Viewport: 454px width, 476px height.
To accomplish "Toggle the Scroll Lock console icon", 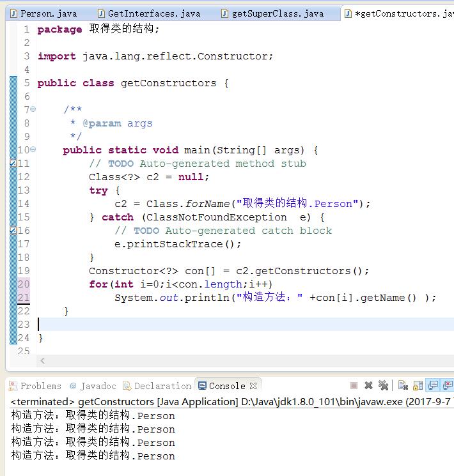I will 418,385.
